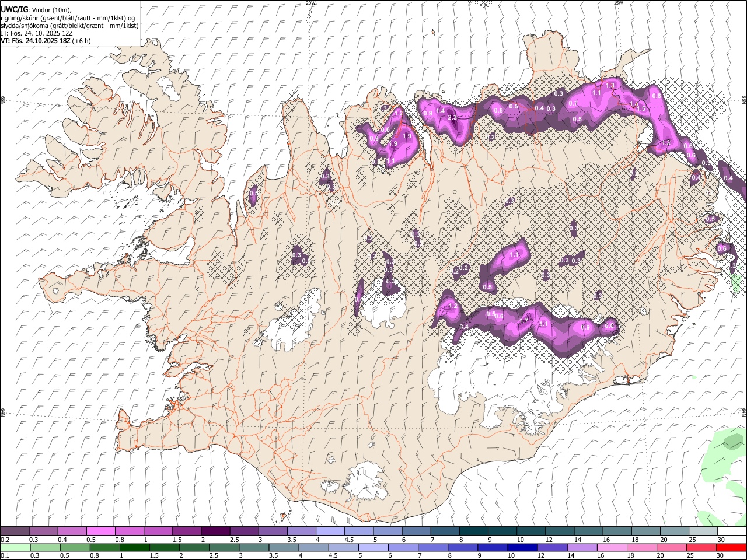Click the '(+6 h)' forecast offset text
Viewport: 747px width, 560px height.
point(81,41)
